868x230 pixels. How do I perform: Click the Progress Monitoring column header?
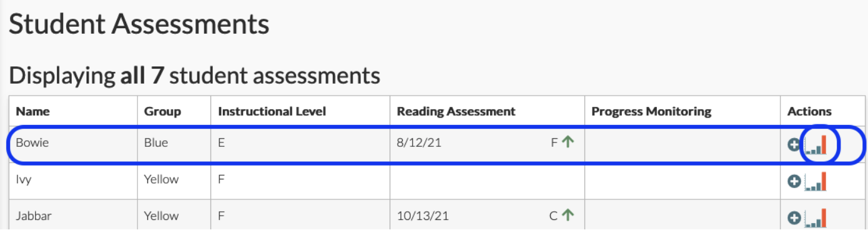651,111
